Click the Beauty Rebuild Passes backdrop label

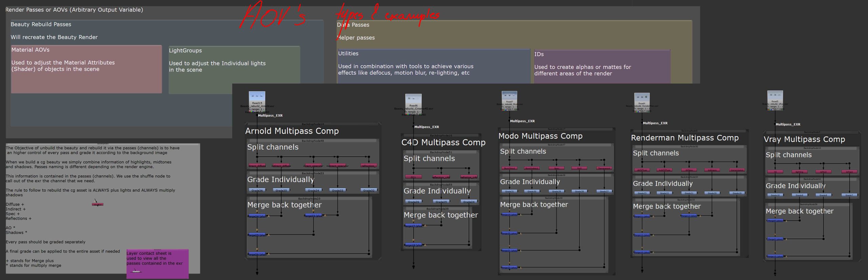(x=41, y=24)
